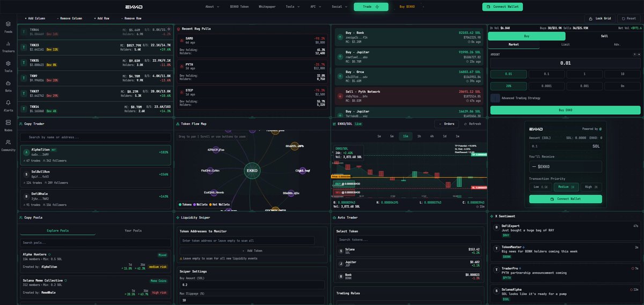Expand the API dropdown menu

316,7
